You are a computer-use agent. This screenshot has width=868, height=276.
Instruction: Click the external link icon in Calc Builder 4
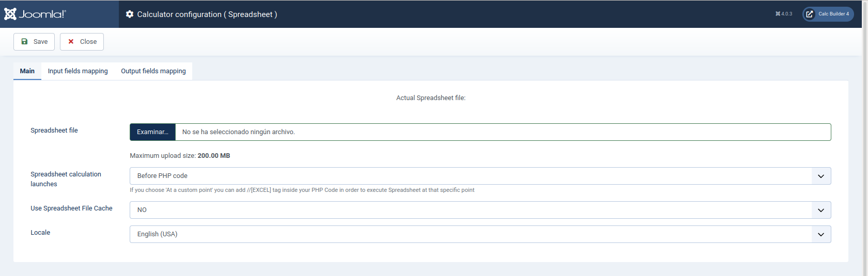[x=810, y=14]
